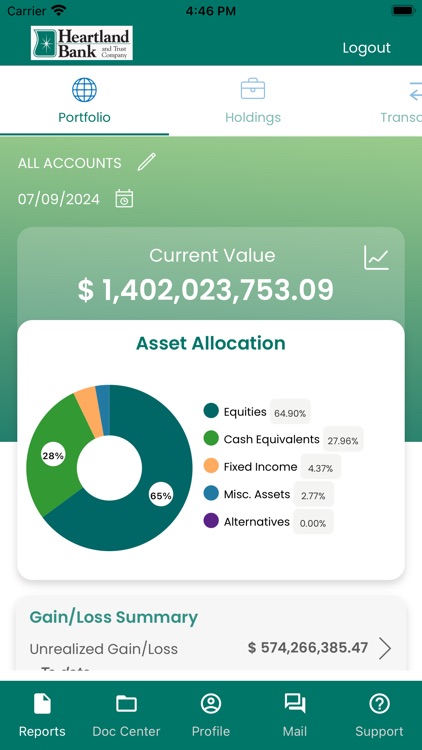Tap the Equities legend label
The height and width of the screenshot is (750, 422).
point(245,412)
